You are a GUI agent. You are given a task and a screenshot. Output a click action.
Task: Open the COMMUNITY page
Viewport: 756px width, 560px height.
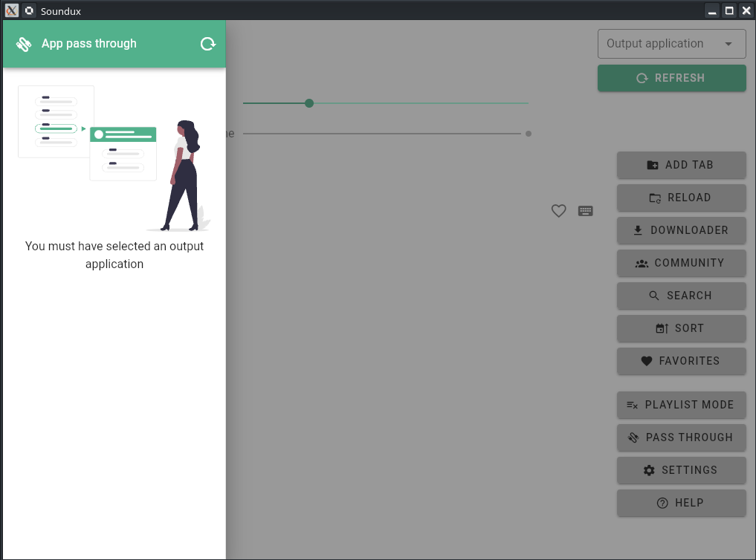point(681,264)
